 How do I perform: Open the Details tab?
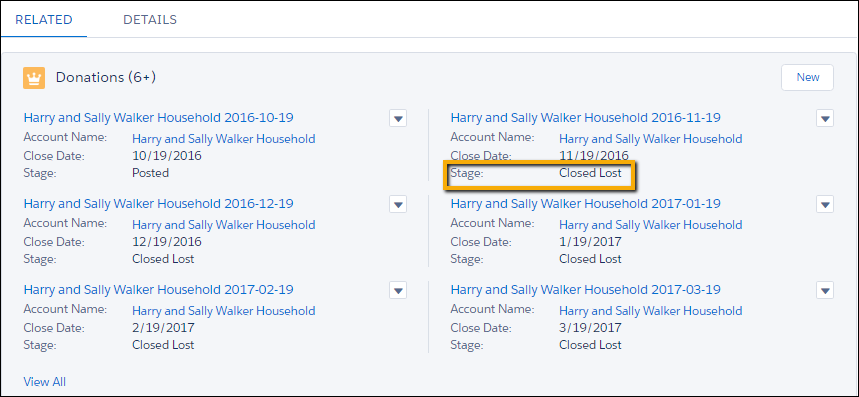pos(150,20)
